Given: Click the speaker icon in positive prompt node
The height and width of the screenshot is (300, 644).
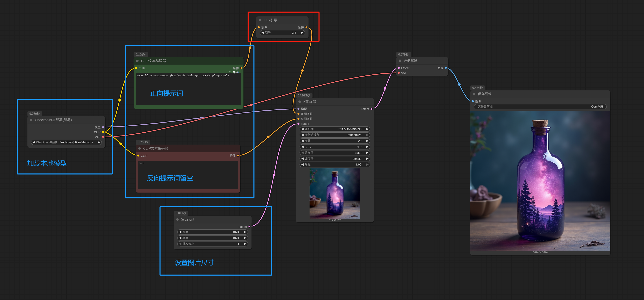Looking at the screenshot, I should click(237, 72).
